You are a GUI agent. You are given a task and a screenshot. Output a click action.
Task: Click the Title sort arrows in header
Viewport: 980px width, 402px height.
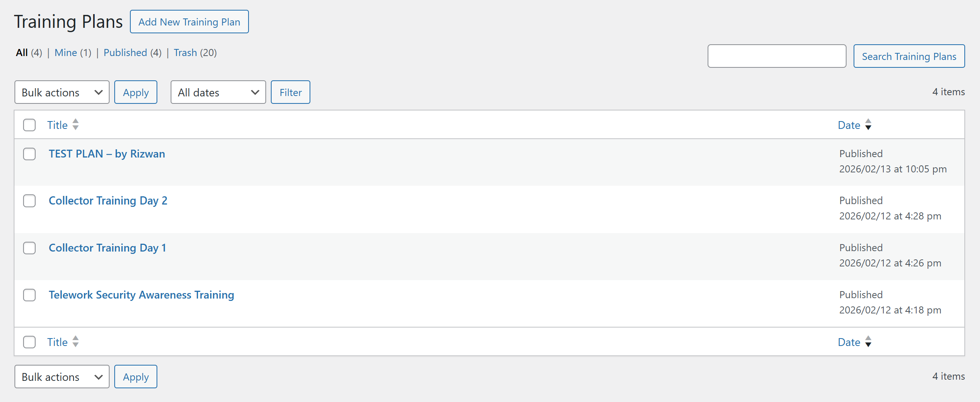(76, 125)
